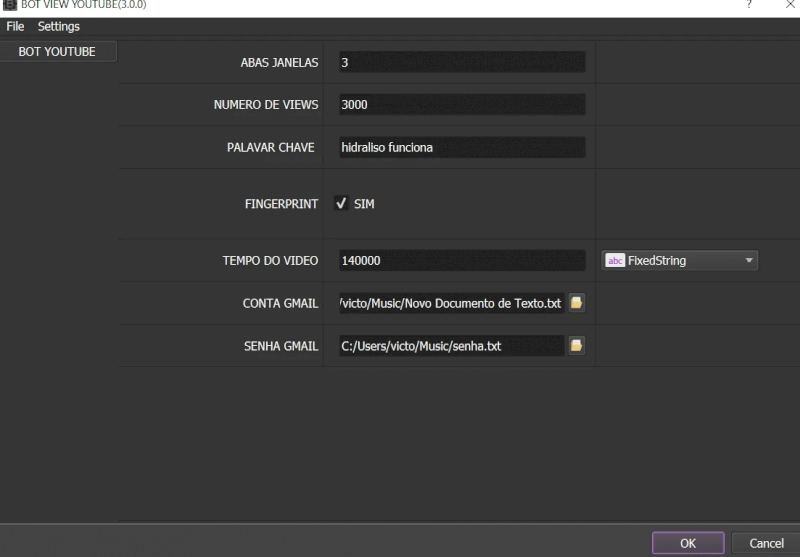
Task: Click the Cancel button
Action: pos(766,543)
